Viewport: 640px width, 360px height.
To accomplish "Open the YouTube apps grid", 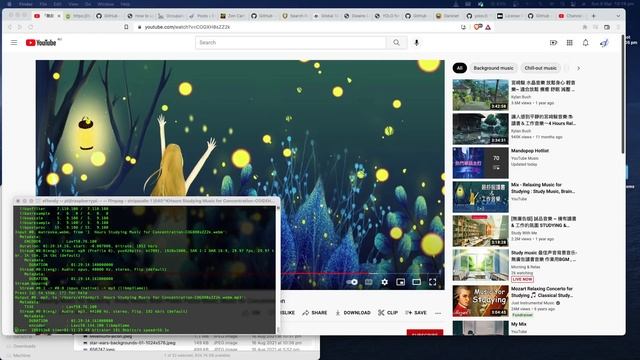I will pos(569,42).
